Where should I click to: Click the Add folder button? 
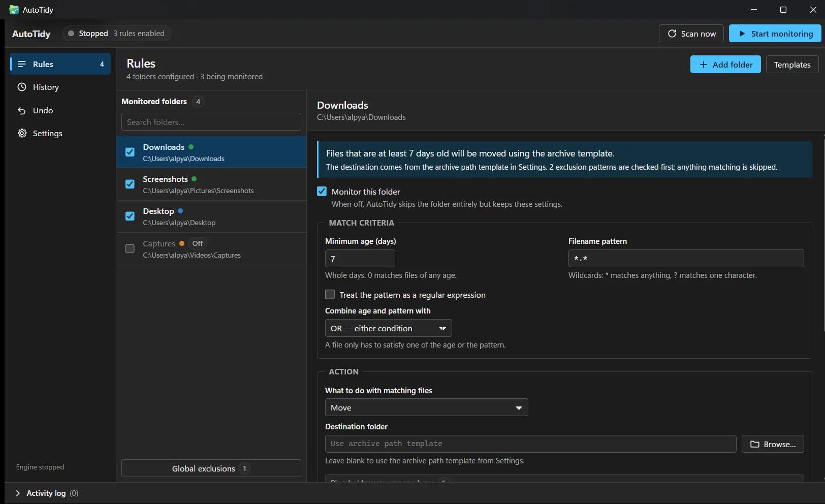(725, 65)
